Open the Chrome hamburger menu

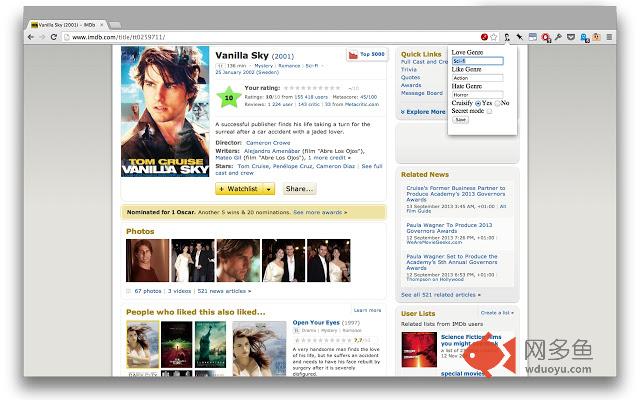tap(609, 37)
